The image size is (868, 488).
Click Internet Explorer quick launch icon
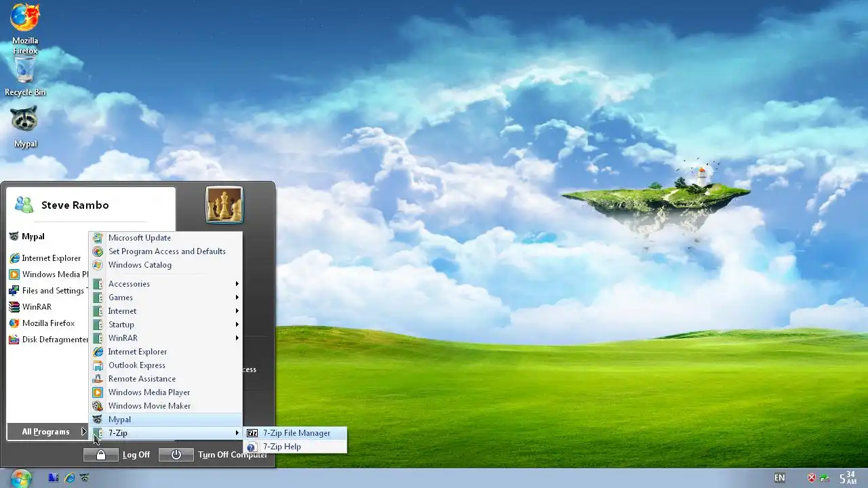tap(69, 478)
